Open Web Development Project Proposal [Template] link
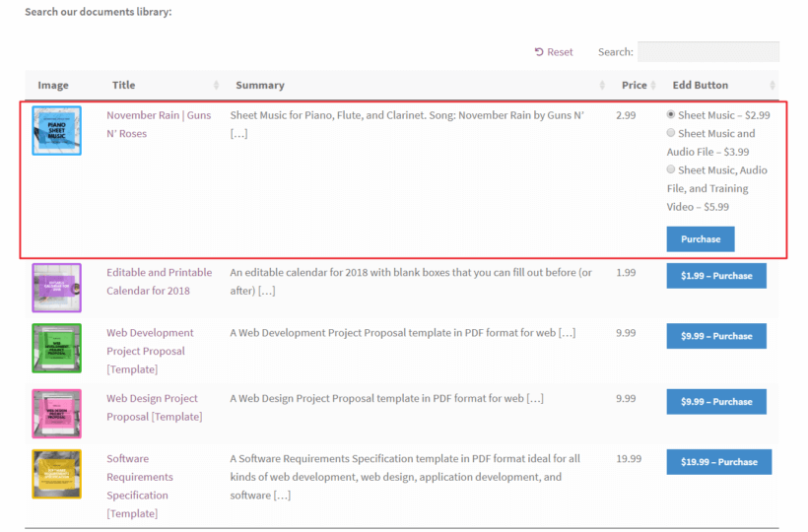Image resolution: width=808 pixels, height=532 pixels. click(150, 351)
